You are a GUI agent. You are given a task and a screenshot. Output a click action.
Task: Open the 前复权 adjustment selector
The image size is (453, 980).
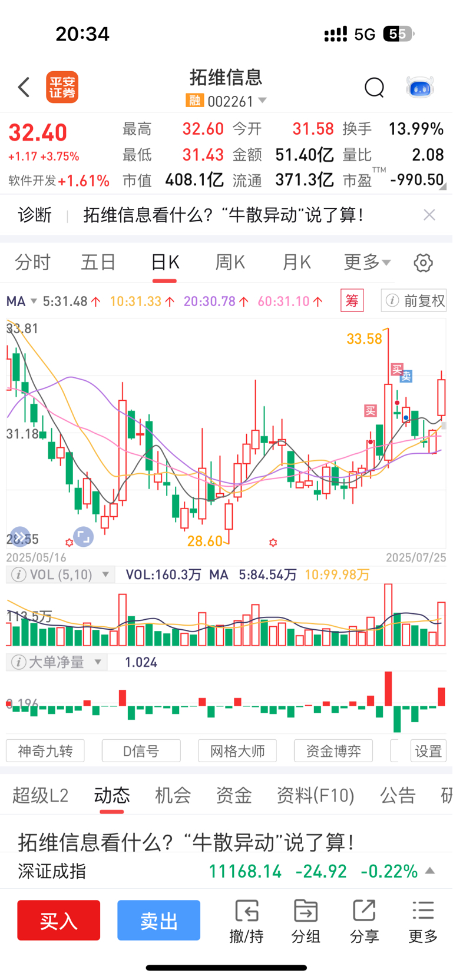click(414, 301)
